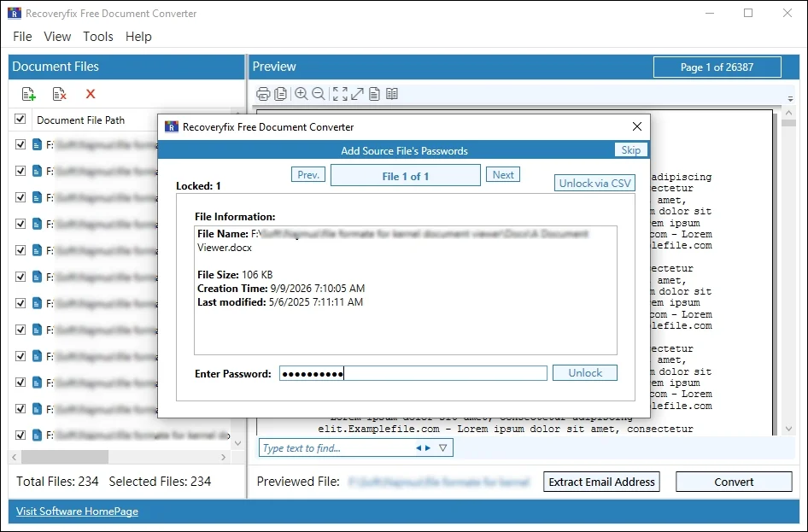Click the document icon of first file row
The width and height of the screenshot is (808, 532).
pyautogui.click(x=37, y=144)
